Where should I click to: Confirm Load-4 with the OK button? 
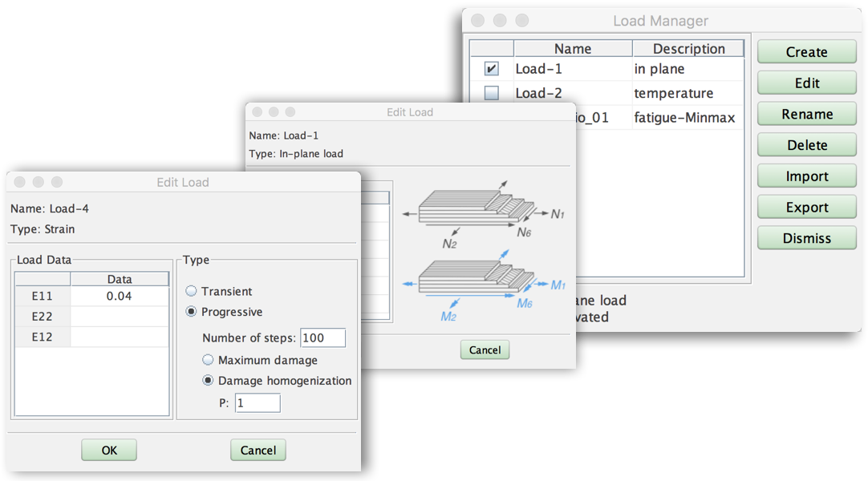[109, 451]
